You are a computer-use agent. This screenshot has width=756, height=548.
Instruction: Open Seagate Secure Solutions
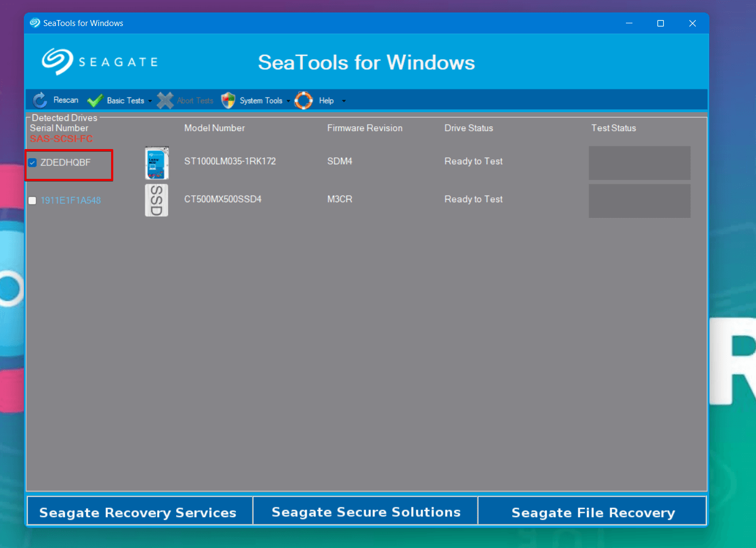[x=366, y=511]
